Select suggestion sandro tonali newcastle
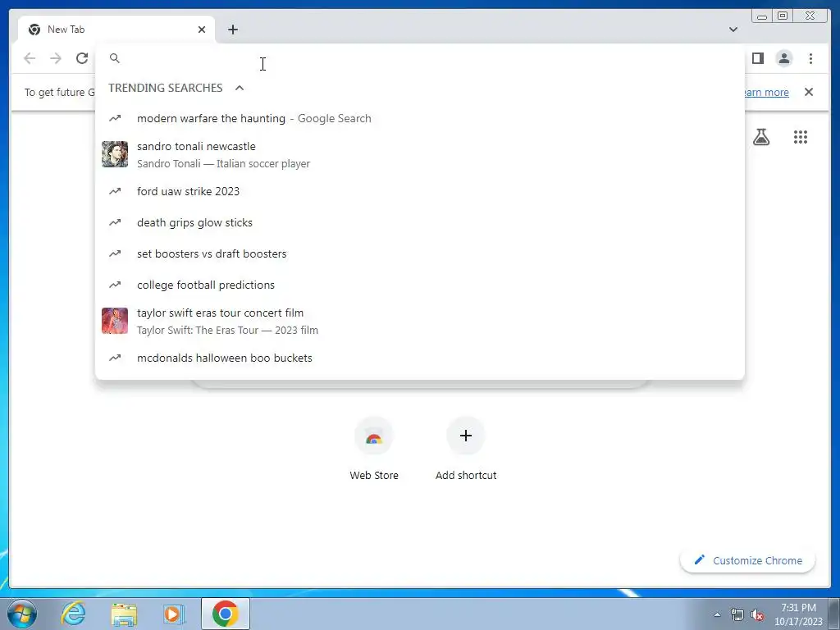Screen dimensions: 840x630 (419, 154)
